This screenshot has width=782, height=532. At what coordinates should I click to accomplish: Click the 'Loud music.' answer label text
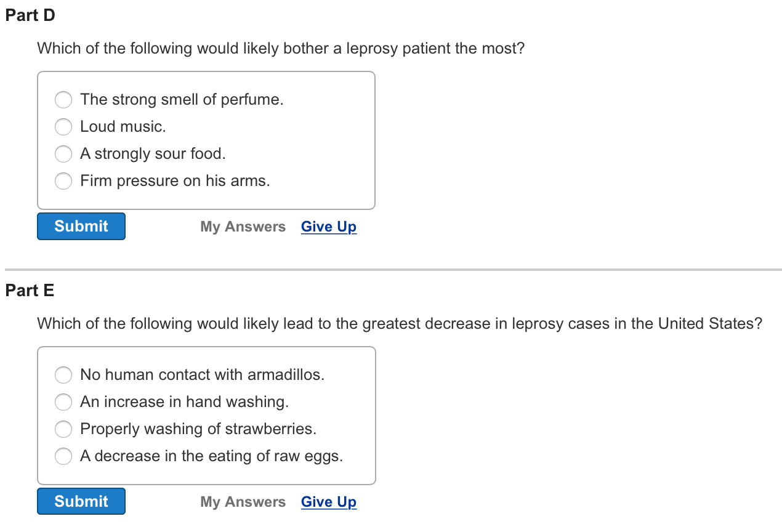coord(123,127)
